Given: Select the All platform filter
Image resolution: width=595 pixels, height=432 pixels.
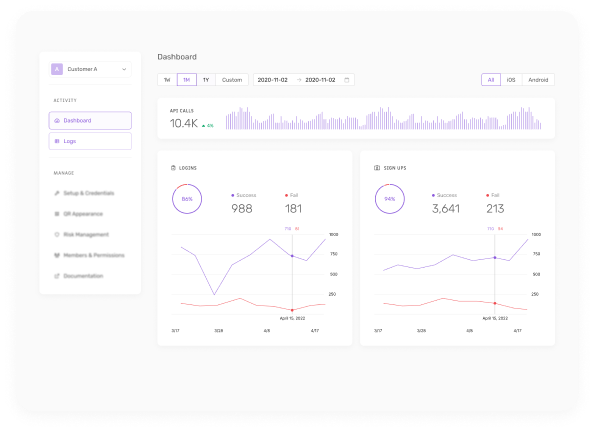Looking at the screenshot, I should coord(491,80).
